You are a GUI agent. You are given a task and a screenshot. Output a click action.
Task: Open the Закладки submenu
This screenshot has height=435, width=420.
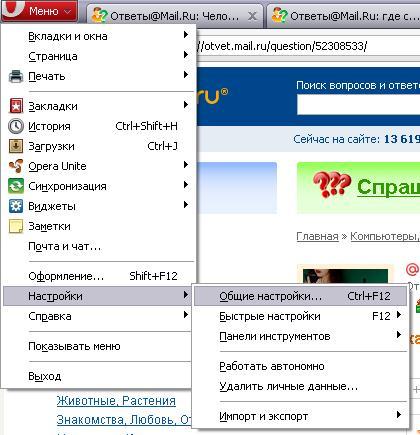[x=99, y=106]
